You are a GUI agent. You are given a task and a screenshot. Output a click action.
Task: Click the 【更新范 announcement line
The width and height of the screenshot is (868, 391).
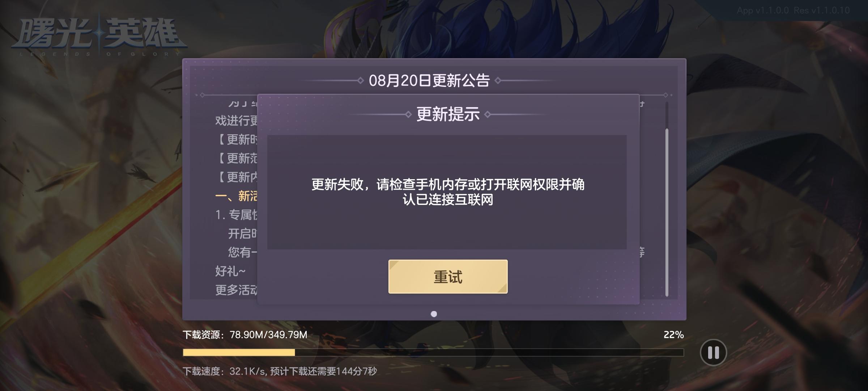point(236,158)
